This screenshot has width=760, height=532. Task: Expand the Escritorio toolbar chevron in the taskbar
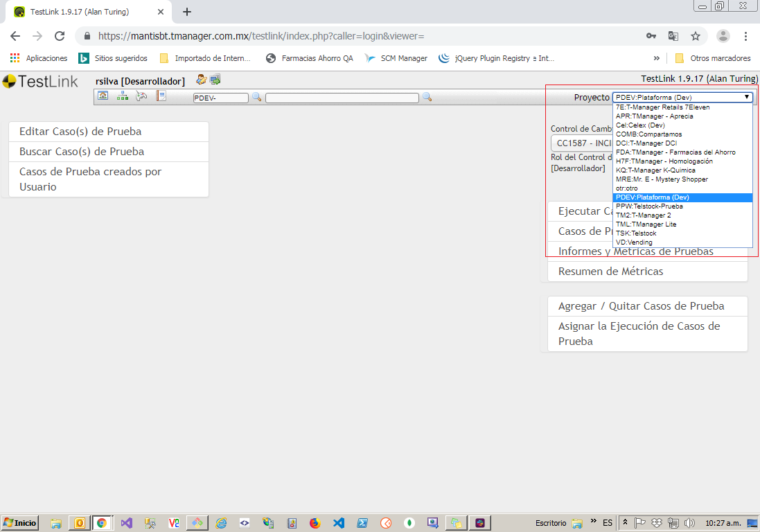593,522
